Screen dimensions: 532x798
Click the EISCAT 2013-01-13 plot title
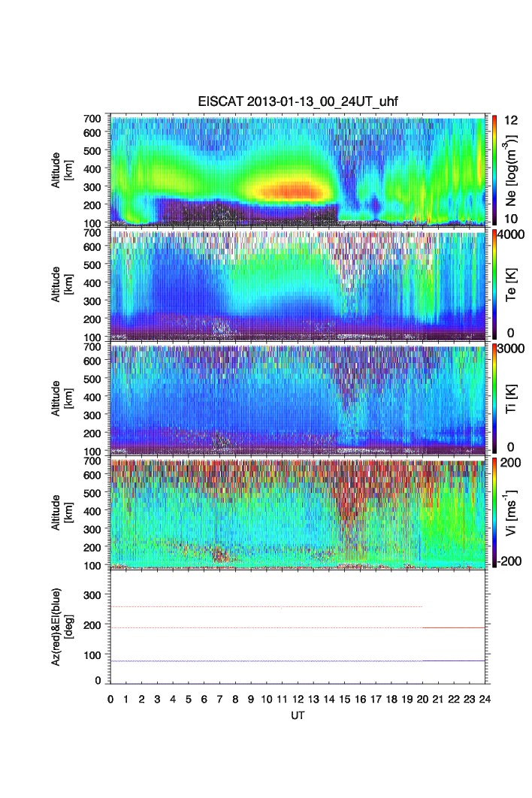click(x=299, y=104)
